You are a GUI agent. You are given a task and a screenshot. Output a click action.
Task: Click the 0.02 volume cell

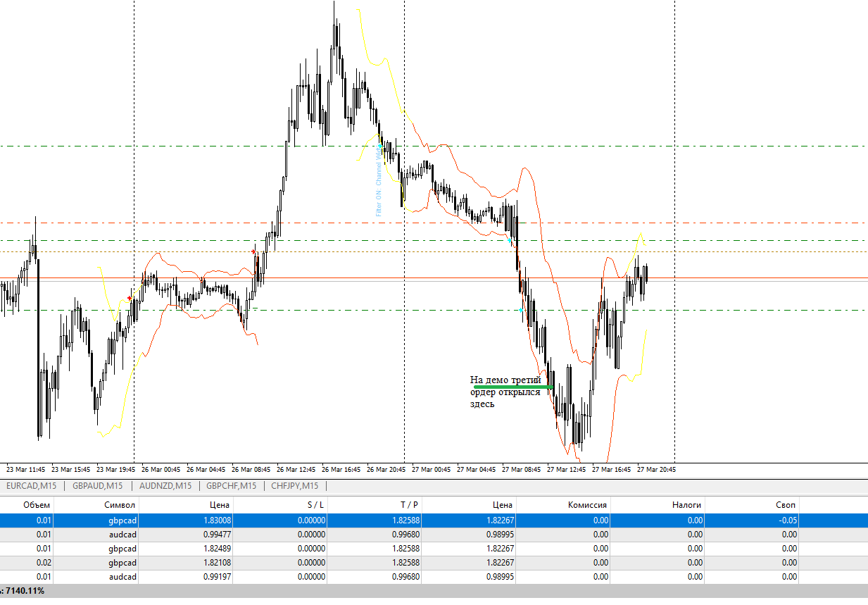[x=43, y=563]
